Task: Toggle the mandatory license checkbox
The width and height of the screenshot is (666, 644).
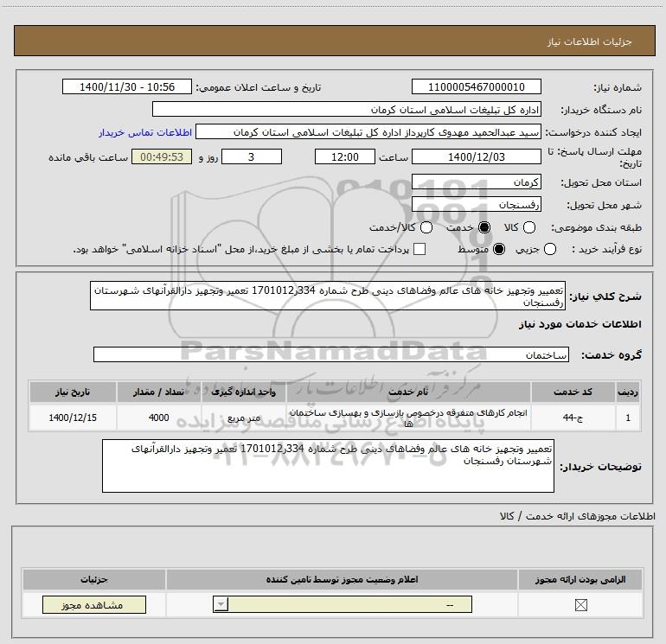Action: [x=580, y=605]
